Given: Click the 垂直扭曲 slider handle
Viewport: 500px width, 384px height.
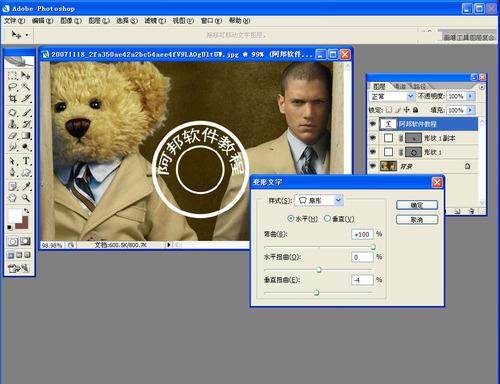Looking at the screenshot, I should (x=316, y=293).
